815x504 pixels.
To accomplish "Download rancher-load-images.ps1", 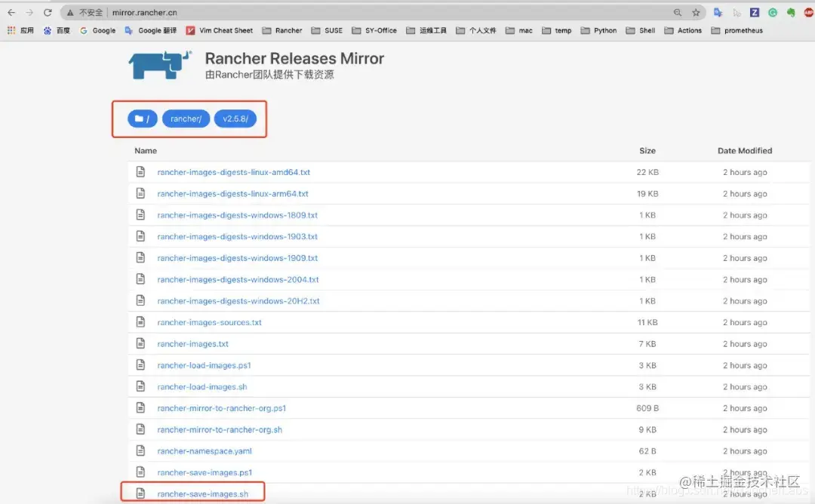I will [205, 365].
